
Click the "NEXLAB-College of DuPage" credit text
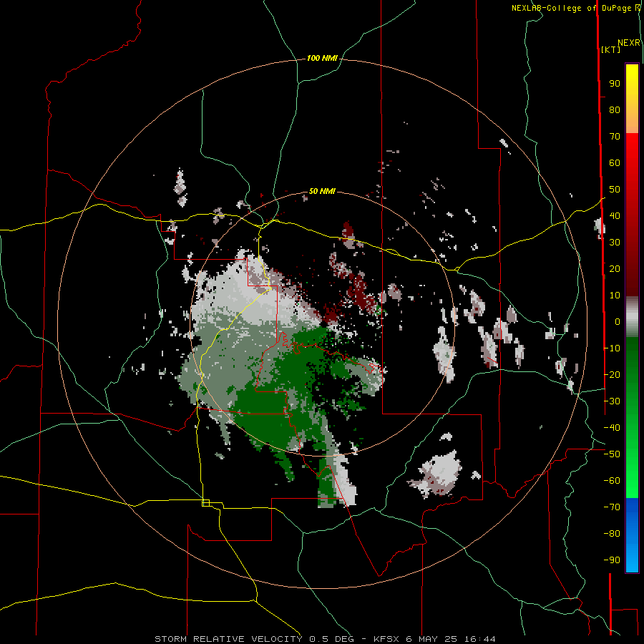pyautogui.click(x=572, y=8)
